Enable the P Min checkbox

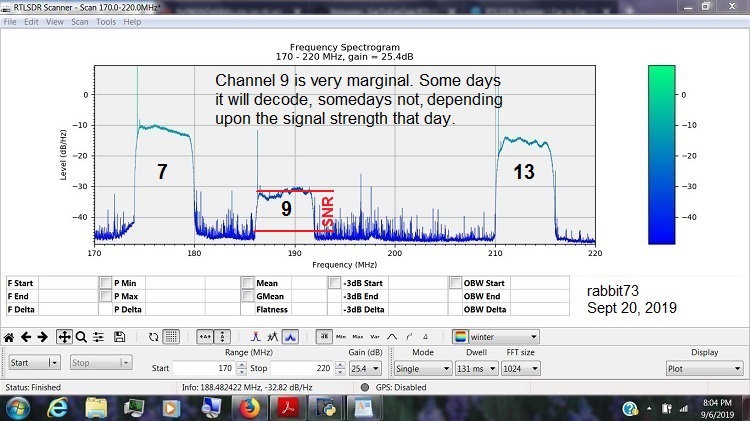tap(106, 283)
